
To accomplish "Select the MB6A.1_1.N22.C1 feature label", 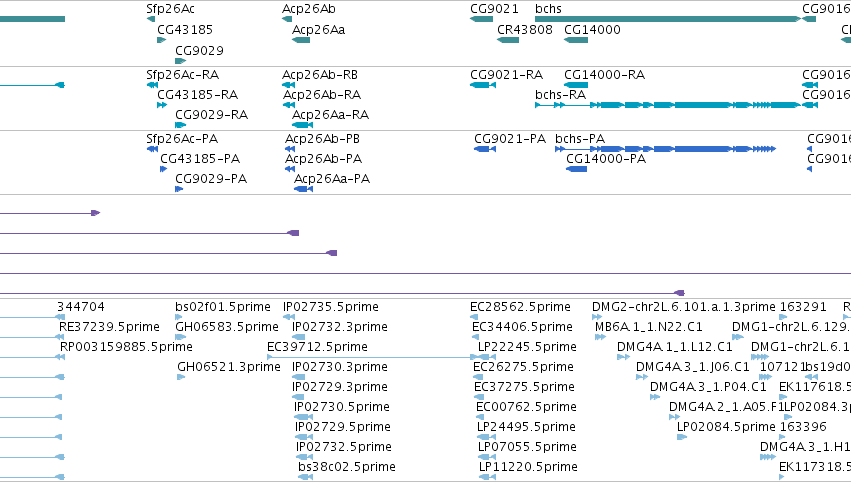I will pos(649,327).
